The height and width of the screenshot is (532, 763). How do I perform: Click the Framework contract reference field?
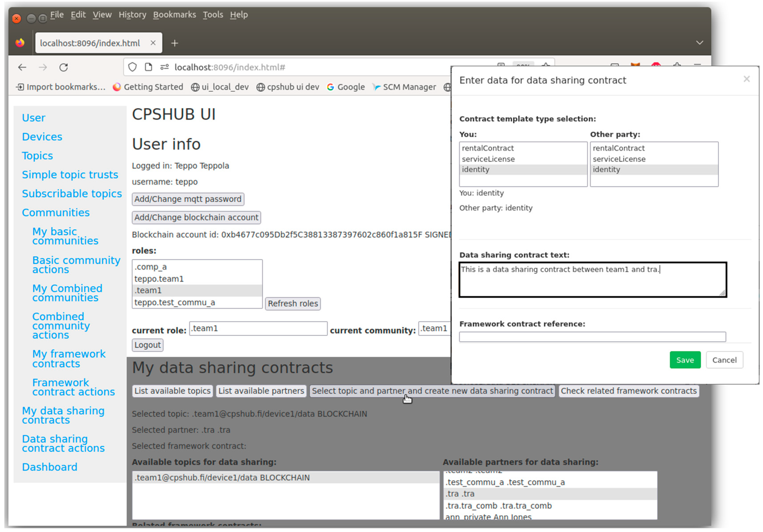tap(592, 337)
